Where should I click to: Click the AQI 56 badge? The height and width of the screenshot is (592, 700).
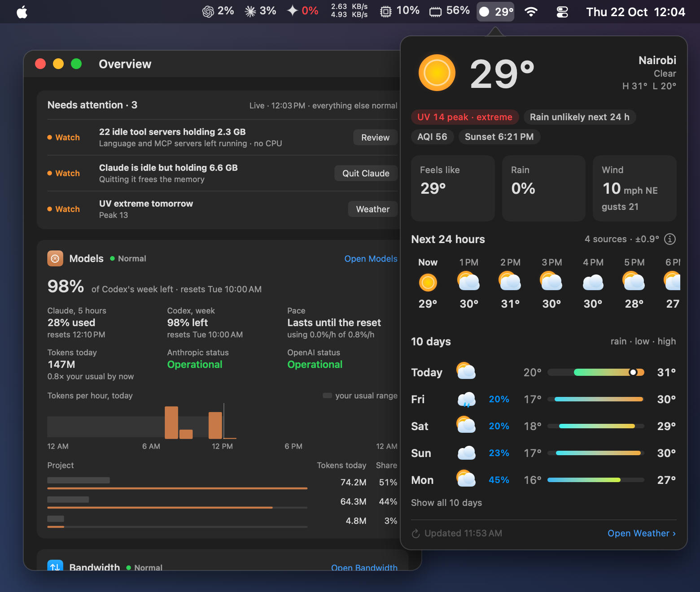(432, 137)
